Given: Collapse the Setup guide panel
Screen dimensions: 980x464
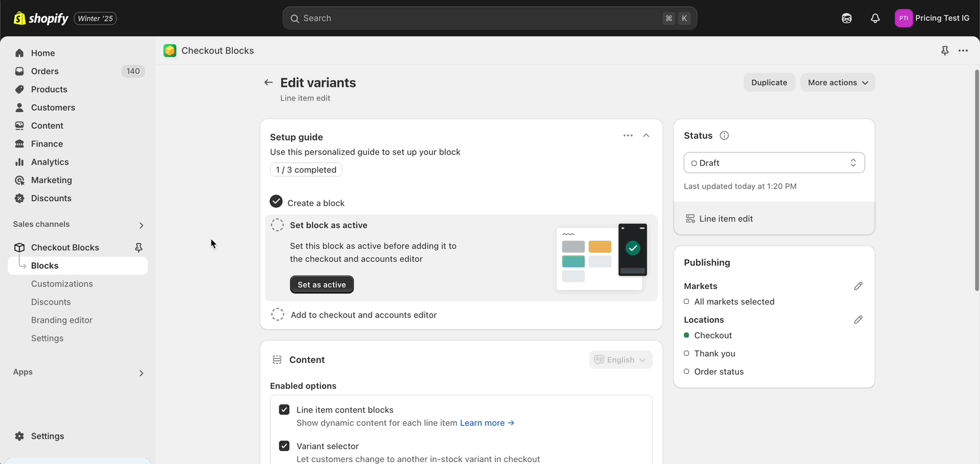Looking at the screenshot, I should click(646, 135).
